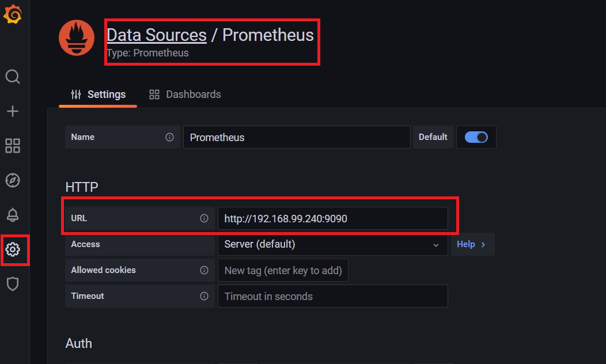
Task: Click the plus Create icon
Action: (13, 111)
